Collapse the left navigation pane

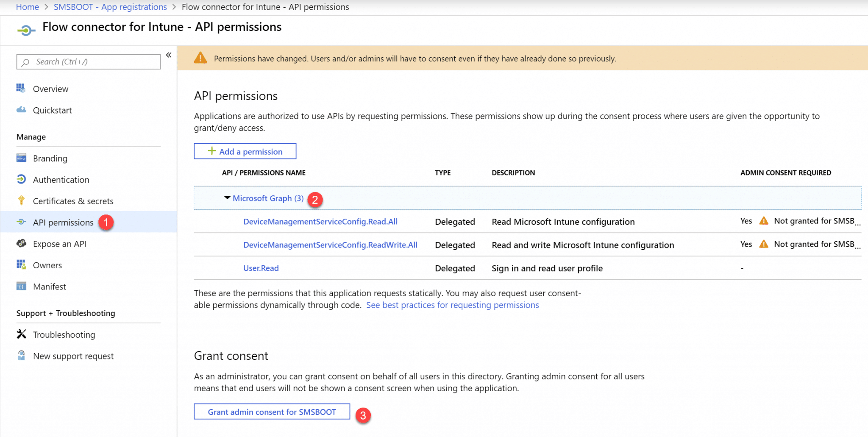click(168, 55)
